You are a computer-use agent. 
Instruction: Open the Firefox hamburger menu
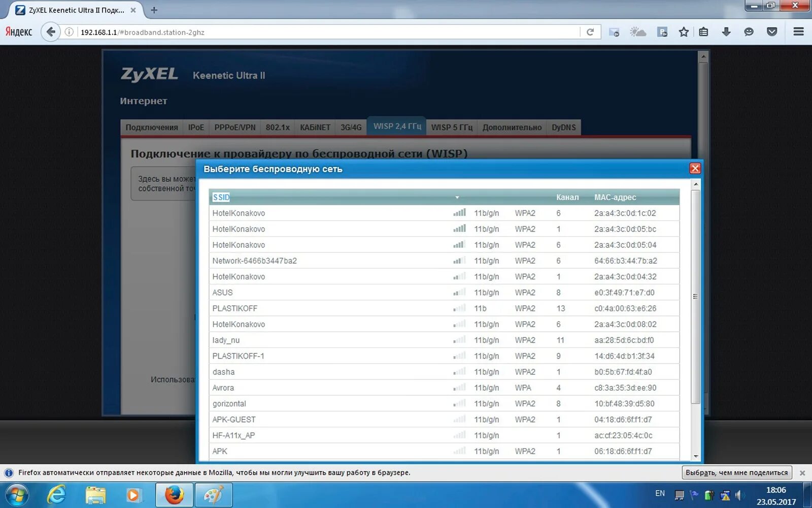pos(798,32)
